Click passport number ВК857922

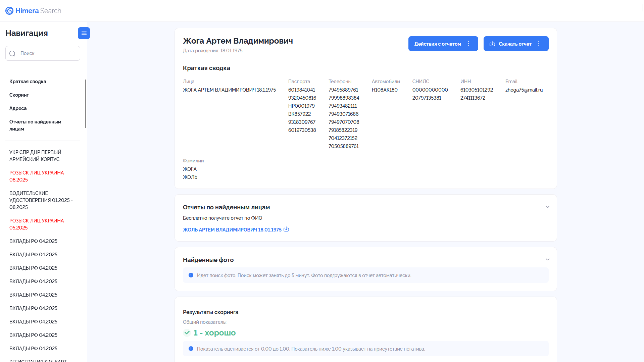pos(299,114)
